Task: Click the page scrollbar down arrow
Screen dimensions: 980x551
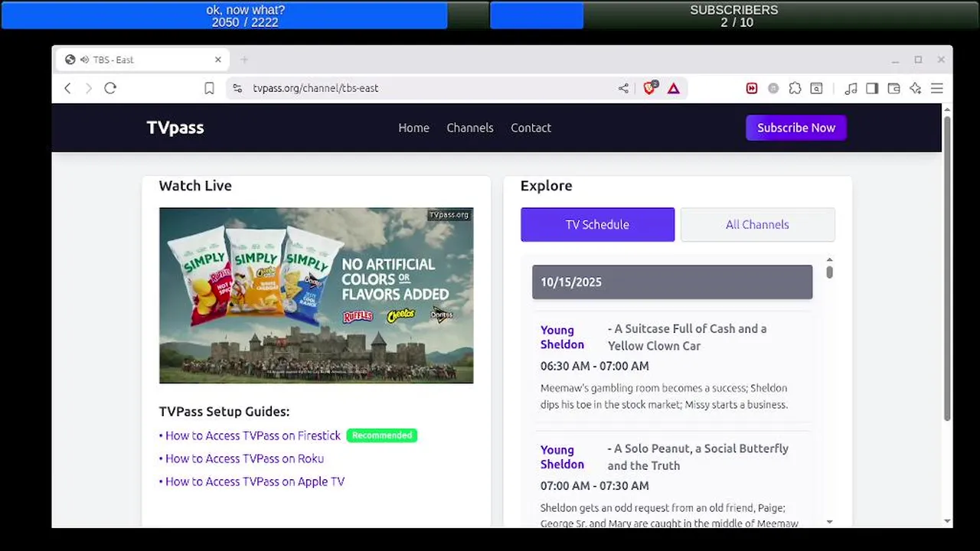Action: pyautogui.click(x=947, y=522)
